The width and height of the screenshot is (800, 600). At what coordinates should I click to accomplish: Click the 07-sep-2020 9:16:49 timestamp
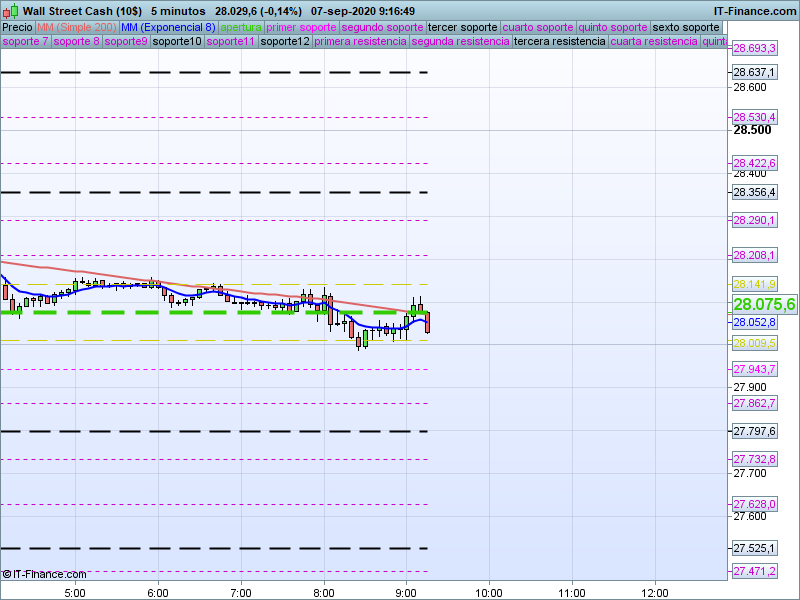363,11
